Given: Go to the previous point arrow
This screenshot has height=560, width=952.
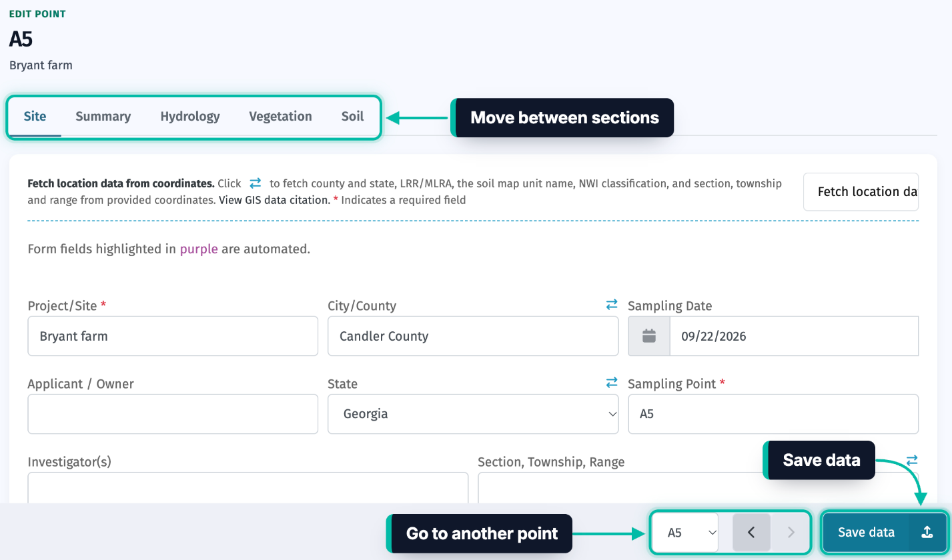Looking at the screenshot, I should [x=751, y=533].
